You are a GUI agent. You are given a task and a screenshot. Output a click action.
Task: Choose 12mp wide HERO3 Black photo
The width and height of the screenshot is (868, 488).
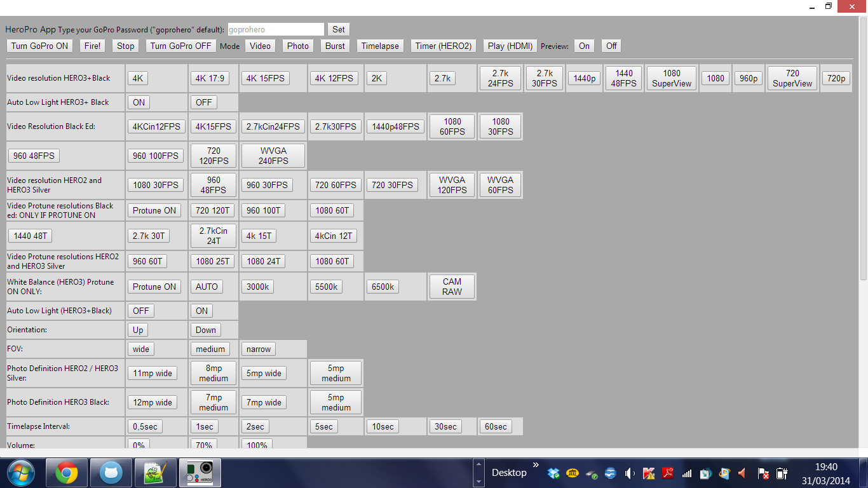pos(153,402)
